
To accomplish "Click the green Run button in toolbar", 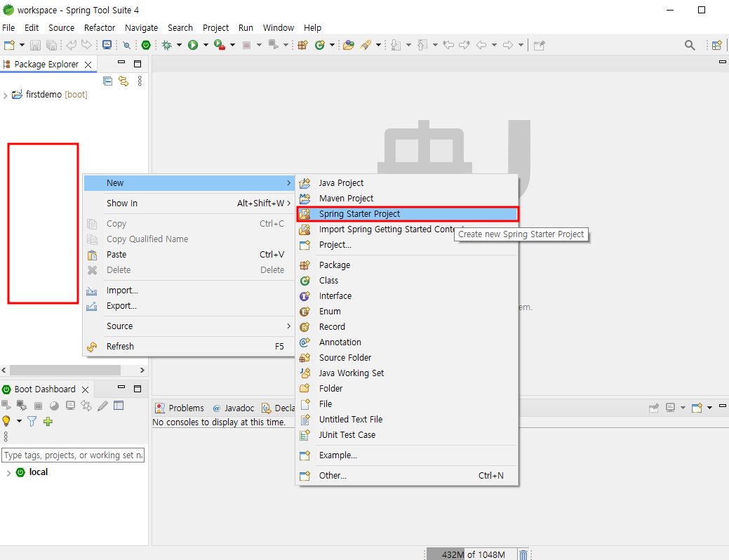I will (x=193, y=45).
